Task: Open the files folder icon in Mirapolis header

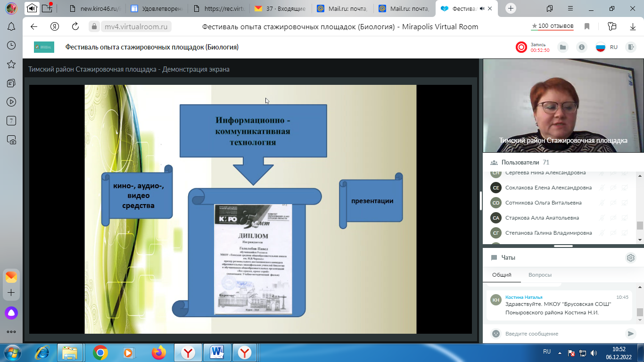Action: coord(562,47)
